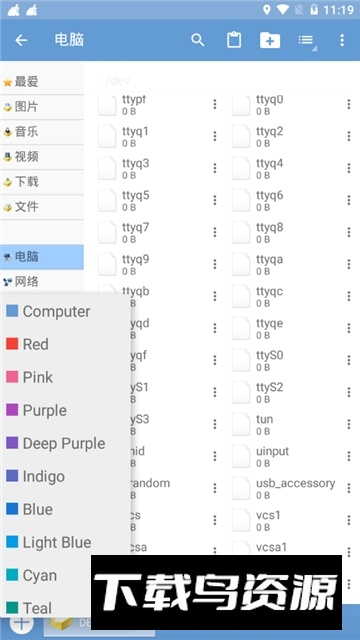Pick Blue from color list

[x=66, y=509]
